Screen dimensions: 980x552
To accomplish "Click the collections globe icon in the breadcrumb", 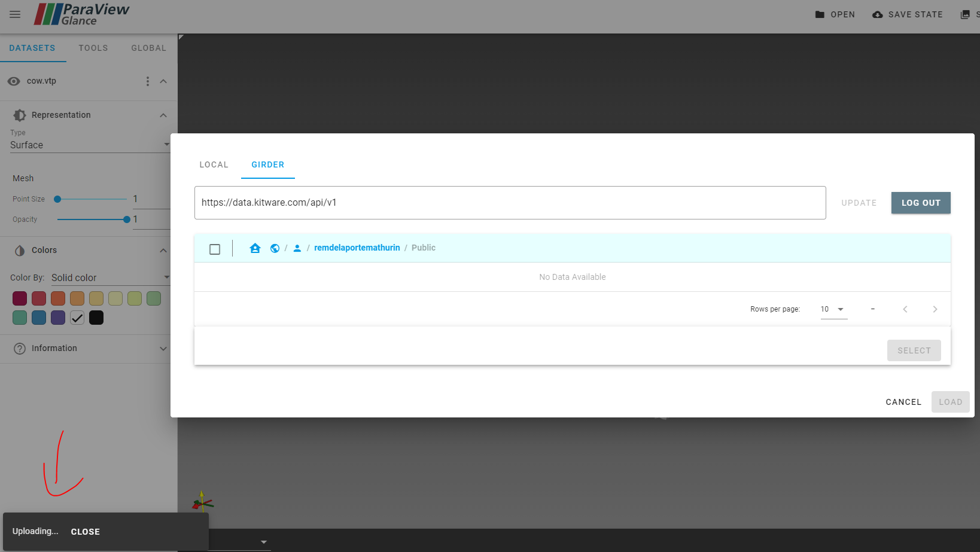I will [275, 248].
